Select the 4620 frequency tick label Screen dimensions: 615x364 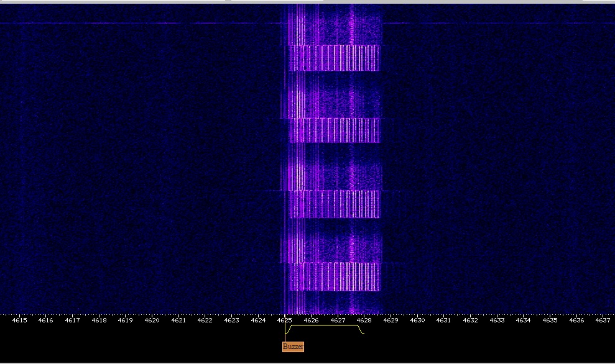(x=152, y=321)
